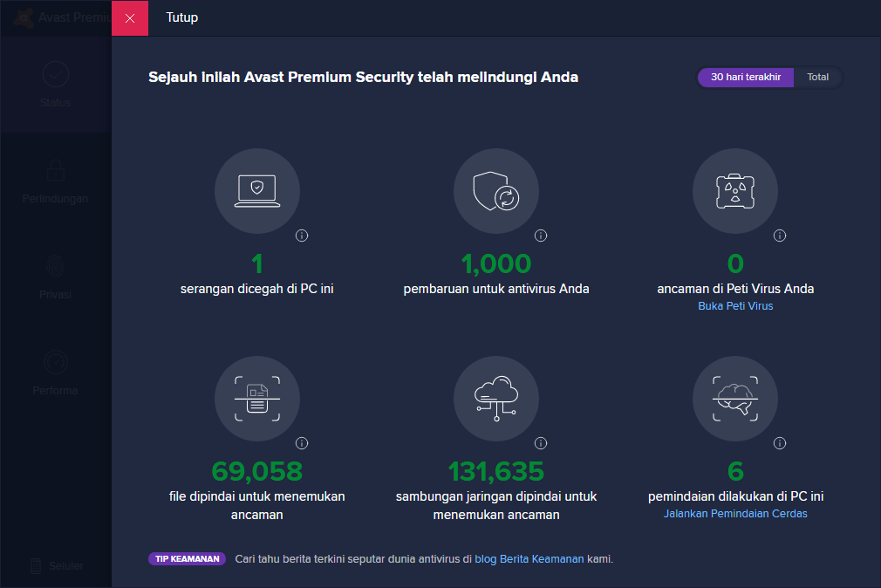Click info icon near pembaruan antivirus stat

click(541, 236)
